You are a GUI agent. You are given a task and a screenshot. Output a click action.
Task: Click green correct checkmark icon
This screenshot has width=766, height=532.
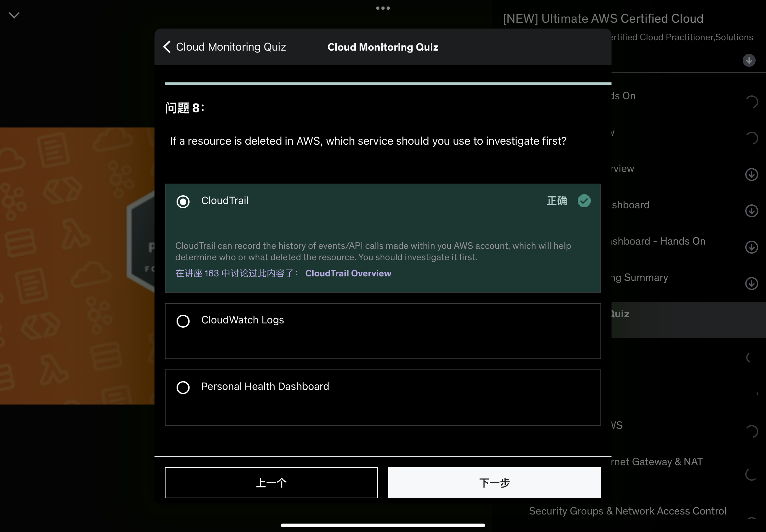584,201
